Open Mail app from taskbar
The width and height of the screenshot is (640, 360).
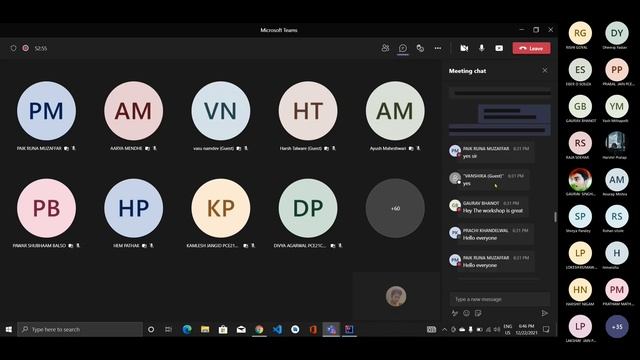tap(241, 329)
